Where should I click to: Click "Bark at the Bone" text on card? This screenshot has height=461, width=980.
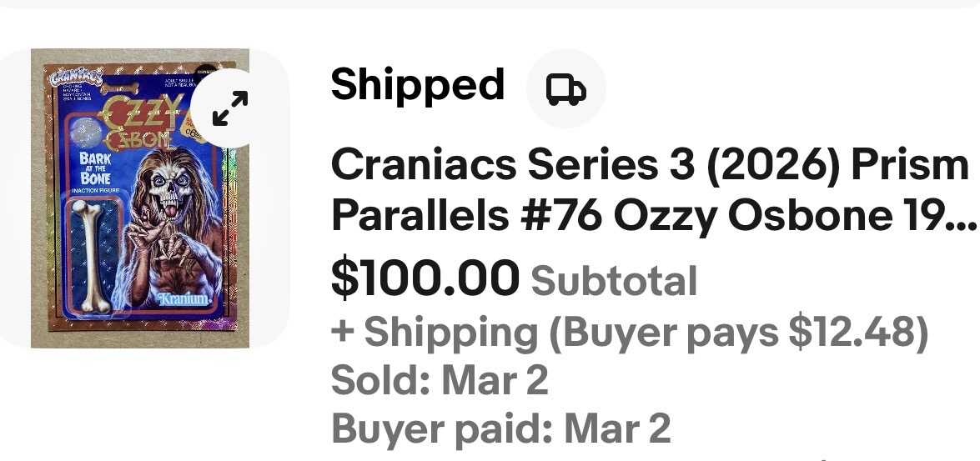click(96, 168)
